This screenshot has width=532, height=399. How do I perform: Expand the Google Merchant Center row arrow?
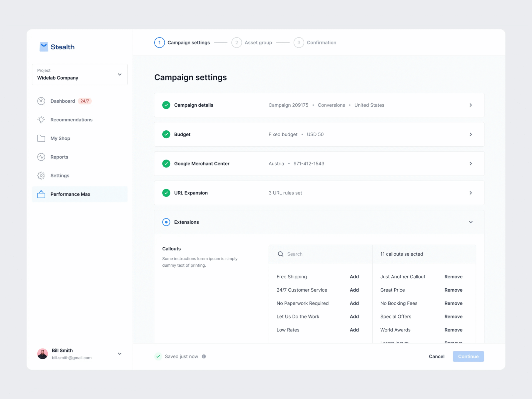tap(470, 164)
